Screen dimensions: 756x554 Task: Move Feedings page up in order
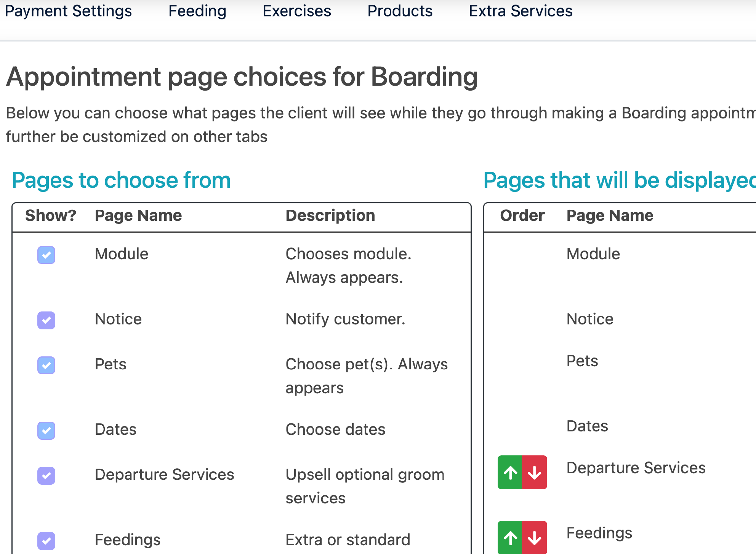510,537
